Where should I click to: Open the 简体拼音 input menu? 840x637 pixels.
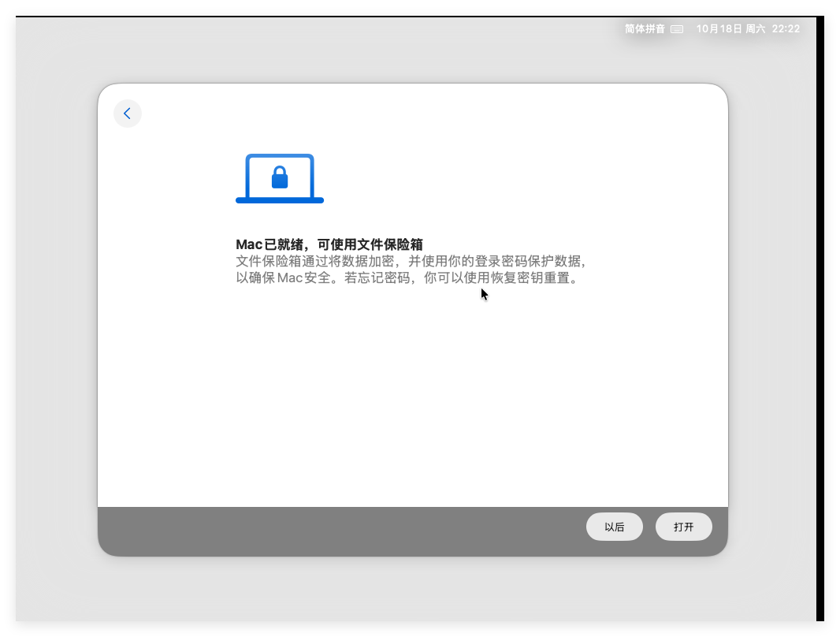645,29
